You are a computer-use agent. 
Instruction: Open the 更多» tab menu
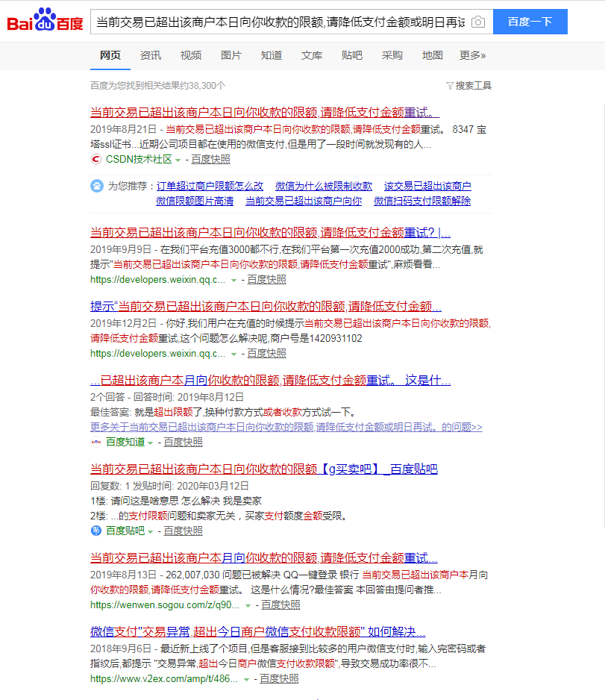click(472, 55)
